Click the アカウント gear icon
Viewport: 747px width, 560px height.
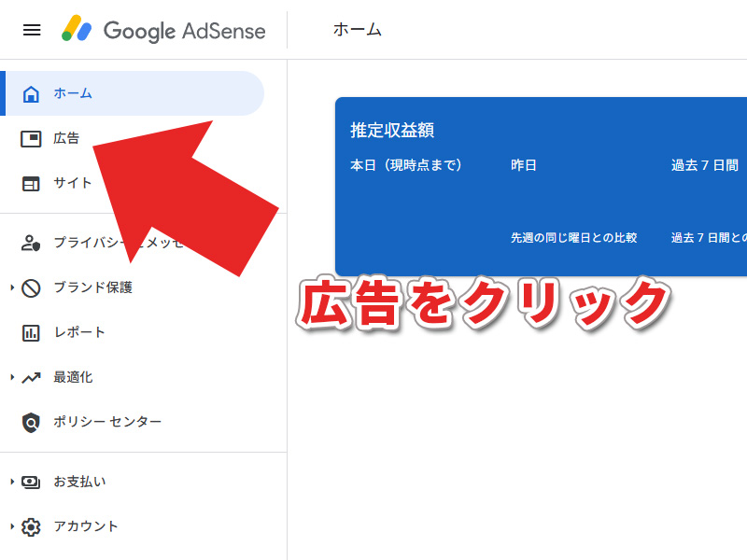[x=31, y=526]
